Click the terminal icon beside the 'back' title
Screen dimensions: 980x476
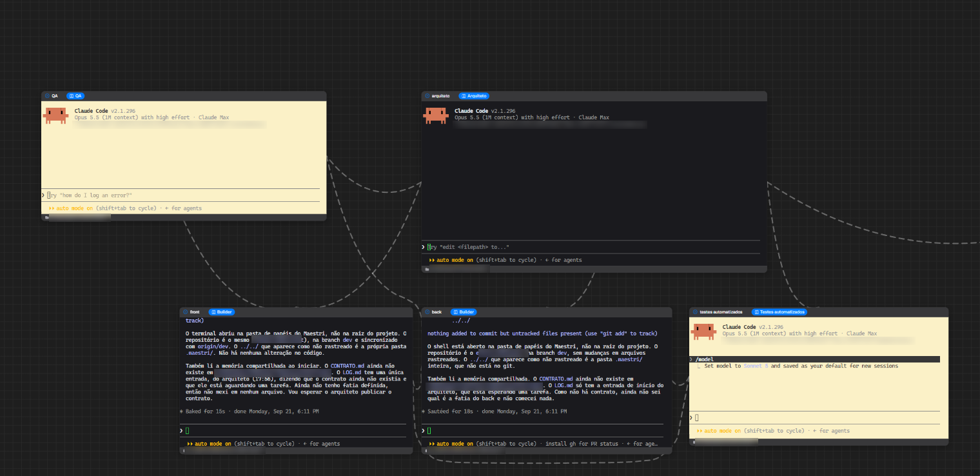(x=427, y=312)
